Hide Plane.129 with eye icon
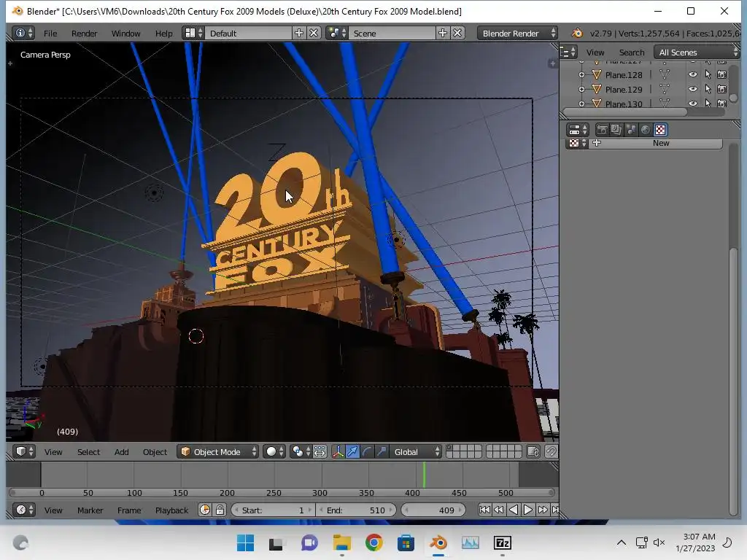Screen dimensions: 747x560 point(693,89)
